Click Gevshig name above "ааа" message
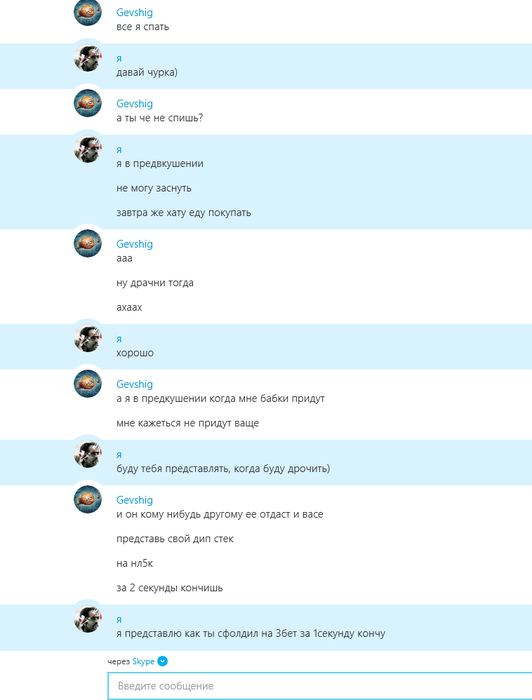This screenshot has width=532, height=700. coord(134,244)
